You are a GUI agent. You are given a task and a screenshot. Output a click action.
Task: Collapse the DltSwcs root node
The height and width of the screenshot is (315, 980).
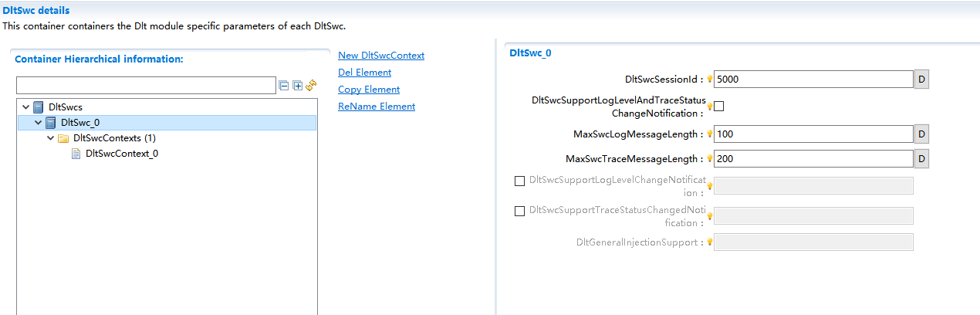tap(26, 107)
